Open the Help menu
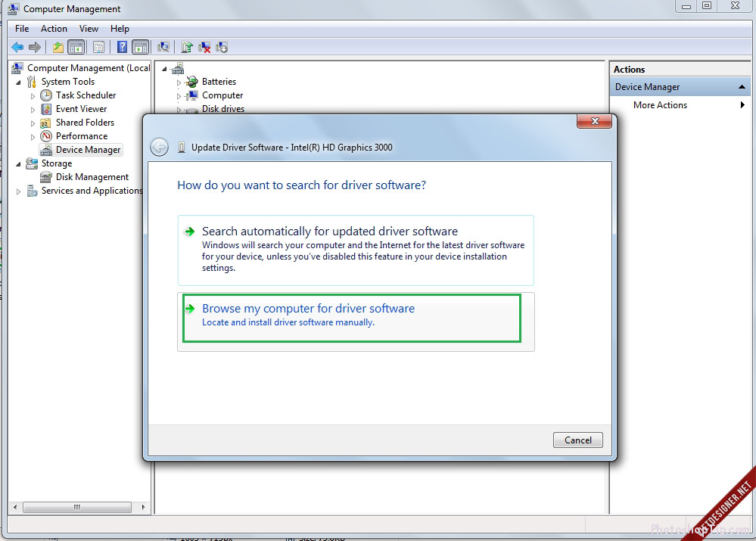This screenshot has height=541, width=756. click(120, 29)
